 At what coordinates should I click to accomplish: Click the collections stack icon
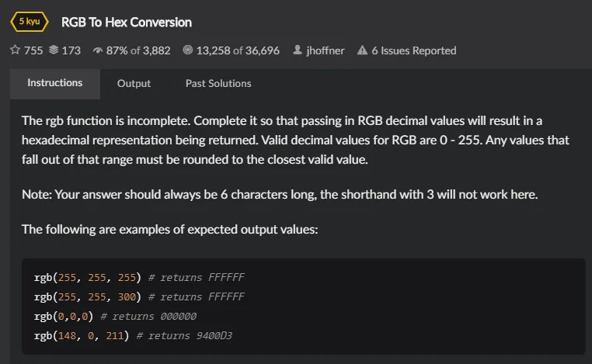pos(54,50)
